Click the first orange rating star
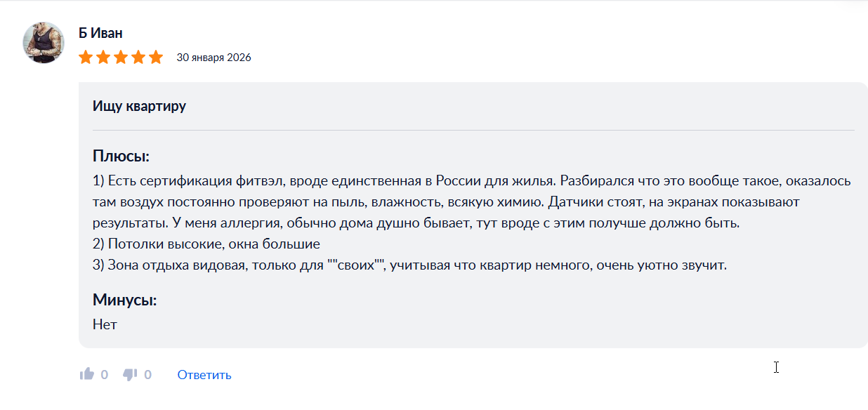Screen dimensions: 868x410 pyautogui.click(x=86, y=57)
